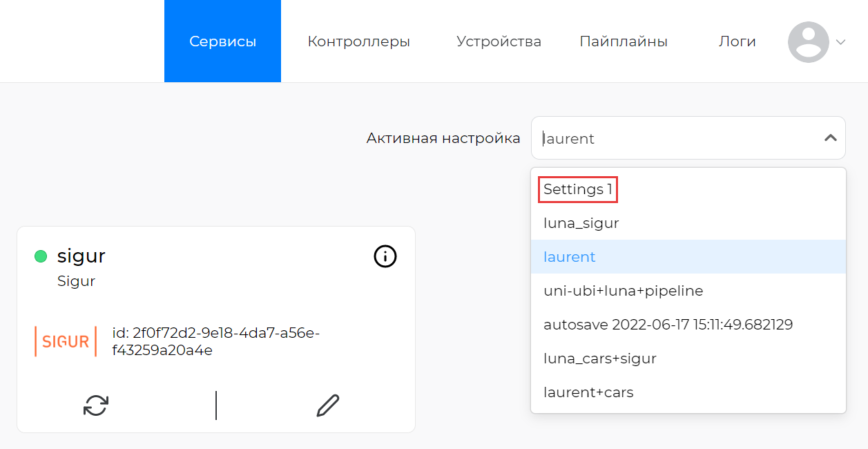Click the Активная настройка label
The height and width of the screenshot is (449, 868).
pos(443,138)
